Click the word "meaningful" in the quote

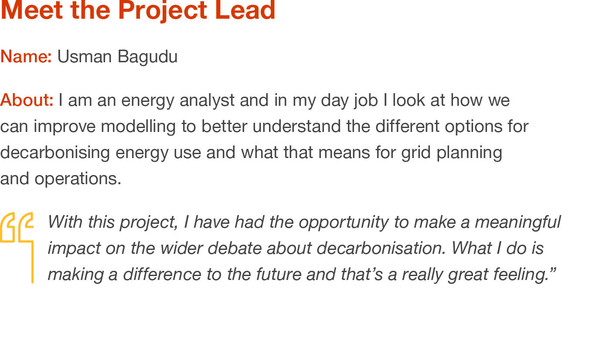click(517, 222)
